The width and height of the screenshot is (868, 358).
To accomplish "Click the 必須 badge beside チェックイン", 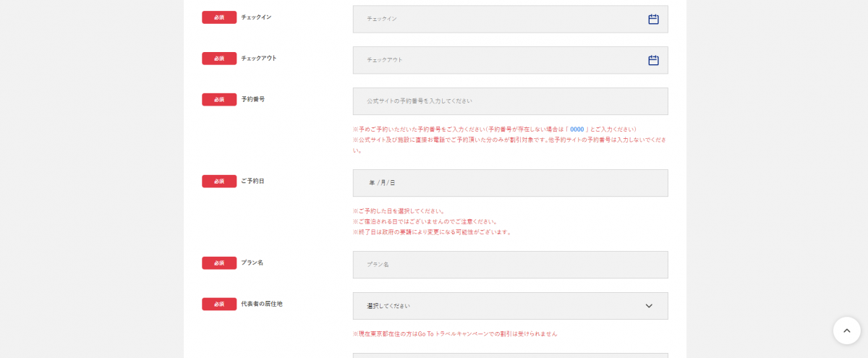I will pos(219,17).
